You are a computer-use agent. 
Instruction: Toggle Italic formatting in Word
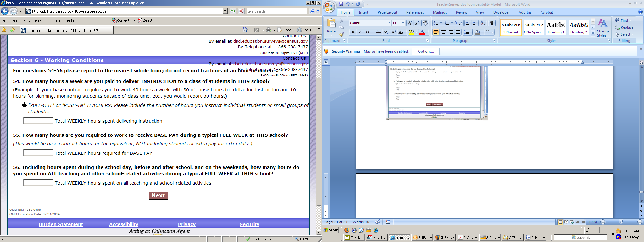pyautogui.click(x=360, y=32)
